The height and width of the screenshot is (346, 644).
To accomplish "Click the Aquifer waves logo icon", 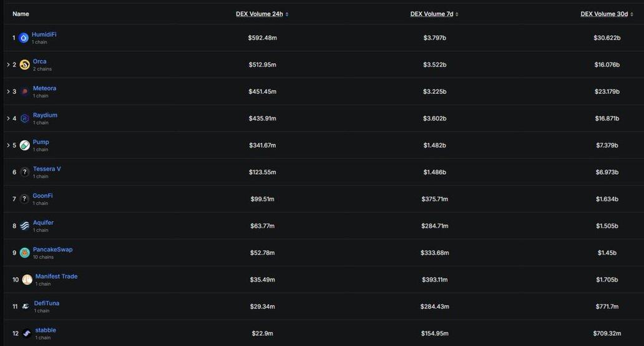I will coord(24,226).
